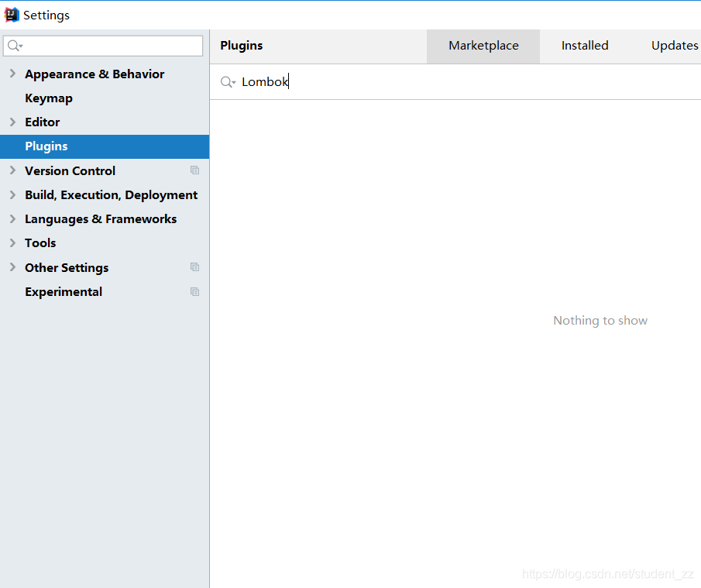The width and height of the screenshot is (701, 588).
Task: Click the project-level icon beside Experimental
Action: pos(194,291)
